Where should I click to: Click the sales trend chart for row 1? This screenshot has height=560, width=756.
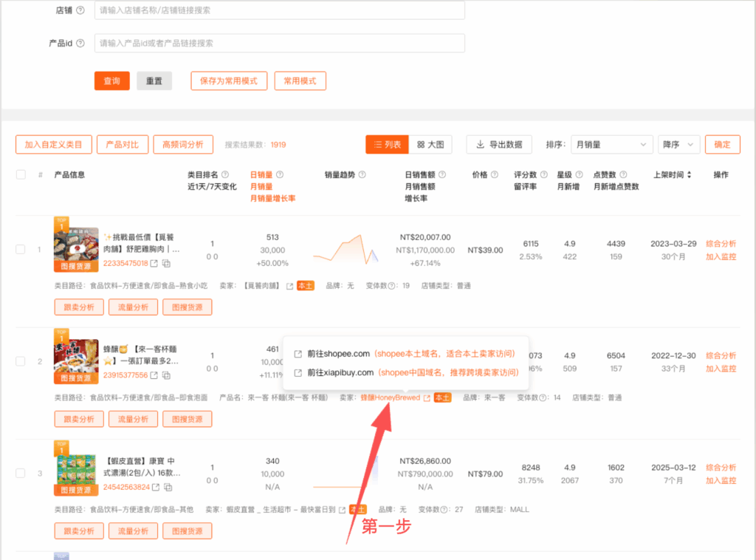(x=346, y=250)
